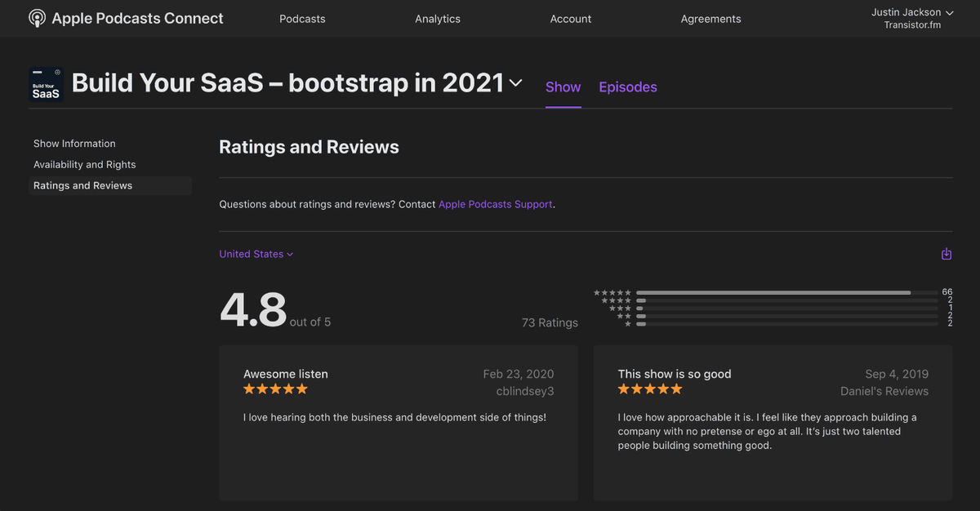Select the Show tab
The height and width of the screenshot is (511, 980).
563,87
